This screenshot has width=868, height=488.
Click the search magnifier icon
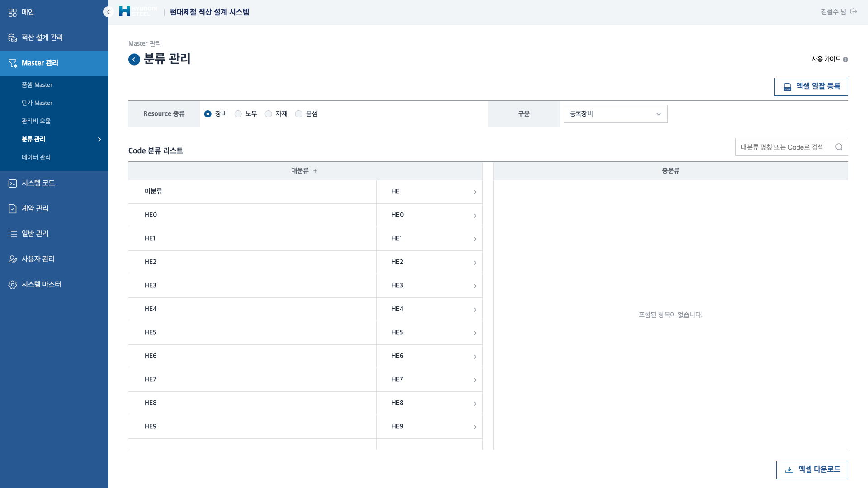click(839, 147)
